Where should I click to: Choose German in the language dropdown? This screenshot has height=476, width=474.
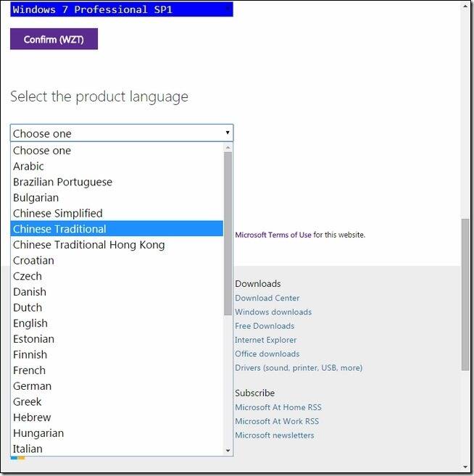click(117, 386)
